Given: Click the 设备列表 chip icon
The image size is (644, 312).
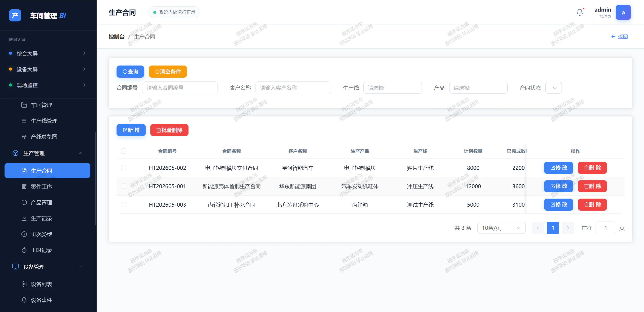Looking at the screenshot, I should [24, 284].
